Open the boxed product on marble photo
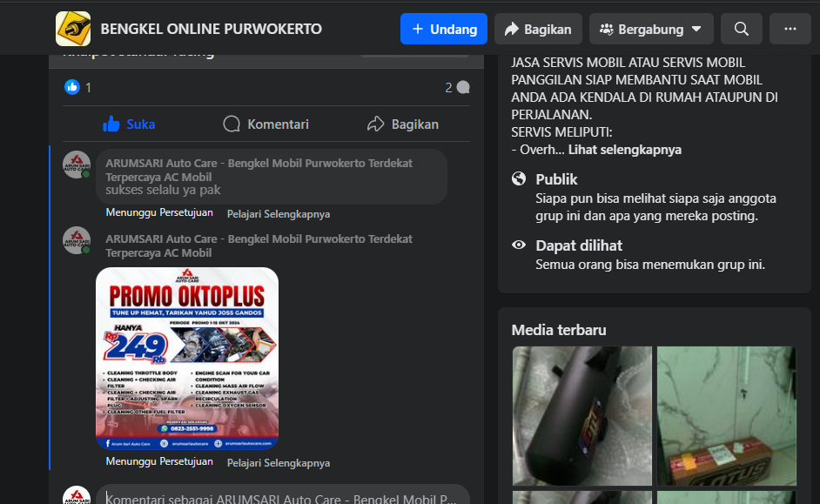820x504 pixels. 726,415
